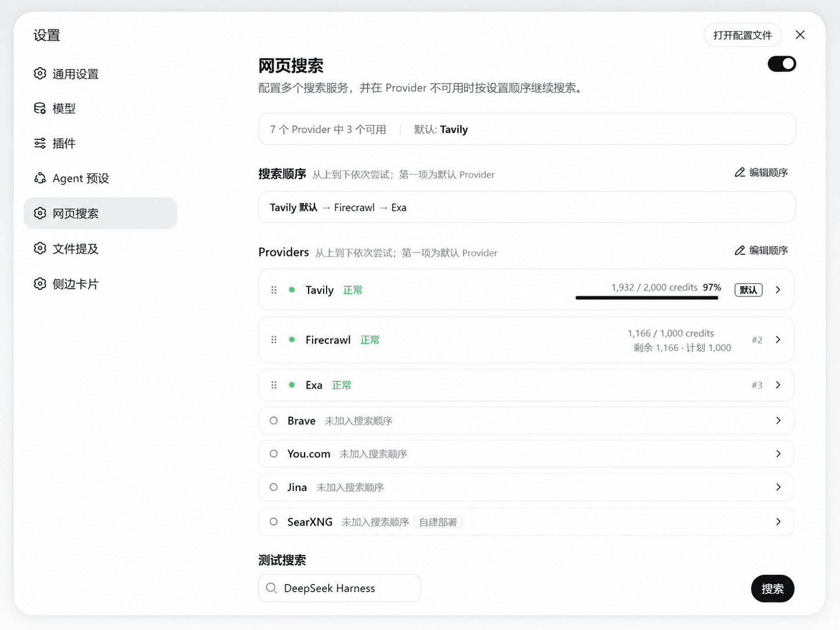
Task: Click the #2 rank label on Firecrawl
Action: click(x=757, y=340)
